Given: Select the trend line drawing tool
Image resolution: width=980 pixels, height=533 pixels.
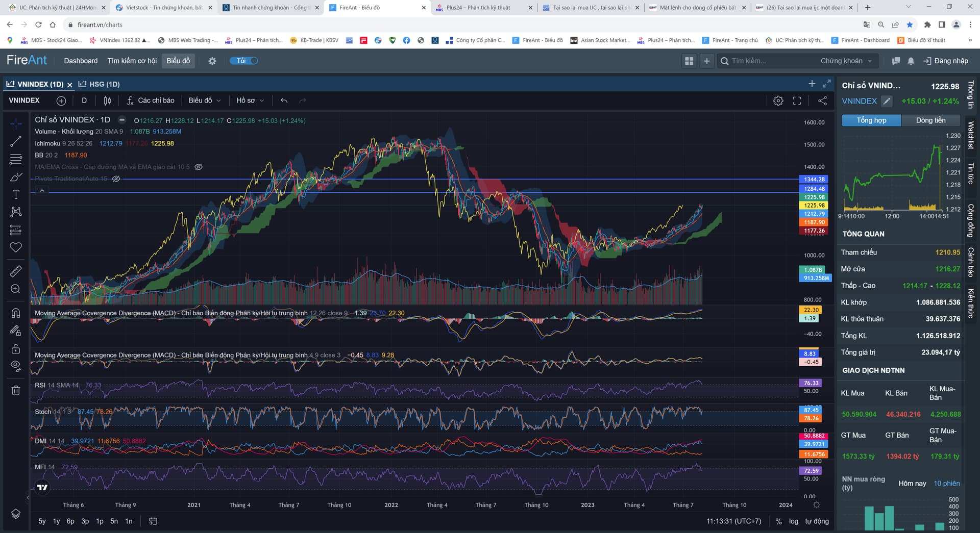Looking at the screenshot, I should tap(16, 141).
